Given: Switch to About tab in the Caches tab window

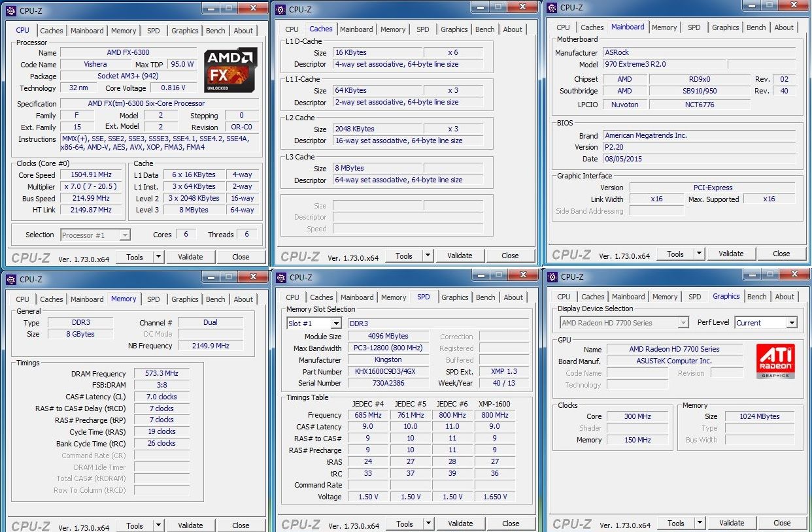Looking at the screenshot, I should [513, 29].
